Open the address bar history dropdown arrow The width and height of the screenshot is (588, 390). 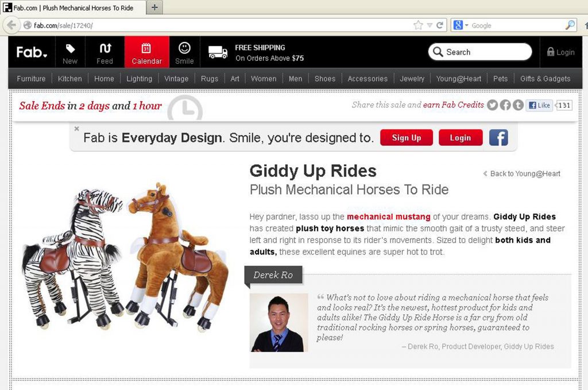pos(430,25)
